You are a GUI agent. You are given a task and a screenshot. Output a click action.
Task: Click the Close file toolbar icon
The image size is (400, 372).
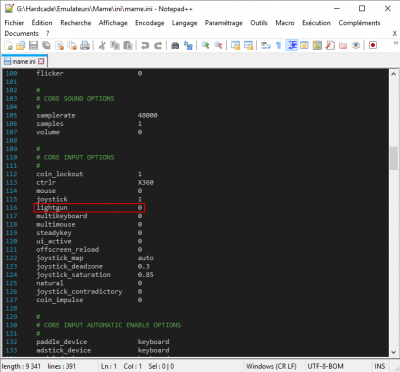pyautogui.click(x=60, y=45)
